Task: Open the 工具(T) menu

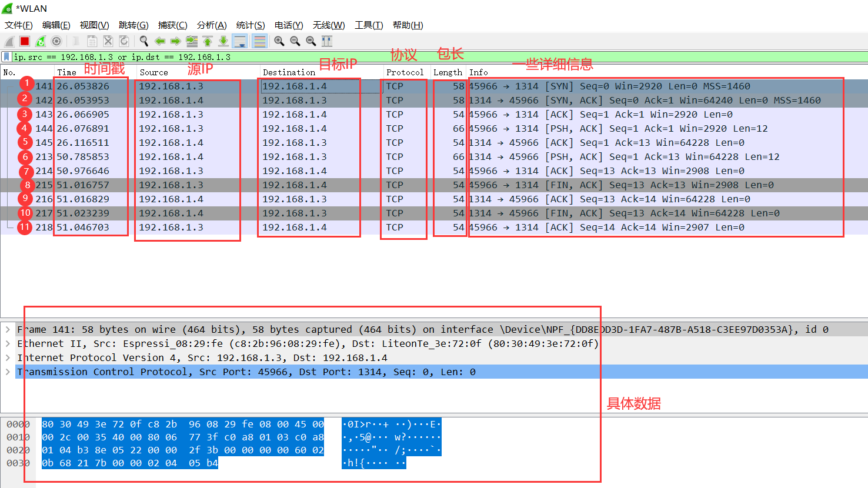Action: click(x=369, y=25)
